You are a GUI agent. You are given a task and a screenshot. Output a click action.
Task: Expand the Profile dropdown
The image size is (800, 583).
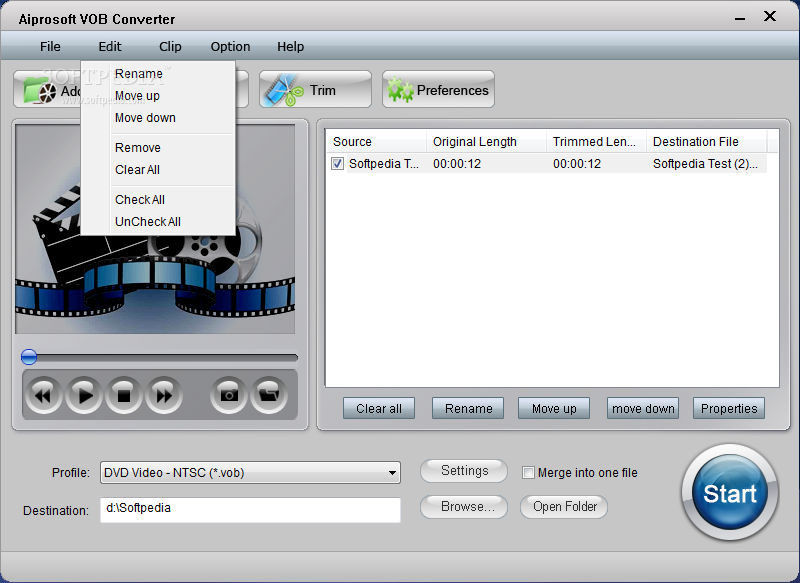392,473
